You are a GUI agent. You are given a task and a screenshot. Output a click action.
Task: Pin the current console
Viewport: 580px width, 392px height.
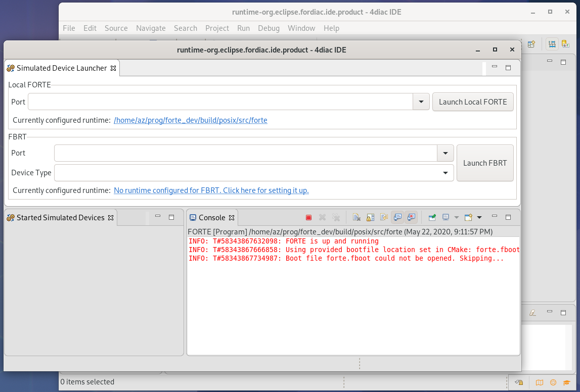click(x=432, y=218)
